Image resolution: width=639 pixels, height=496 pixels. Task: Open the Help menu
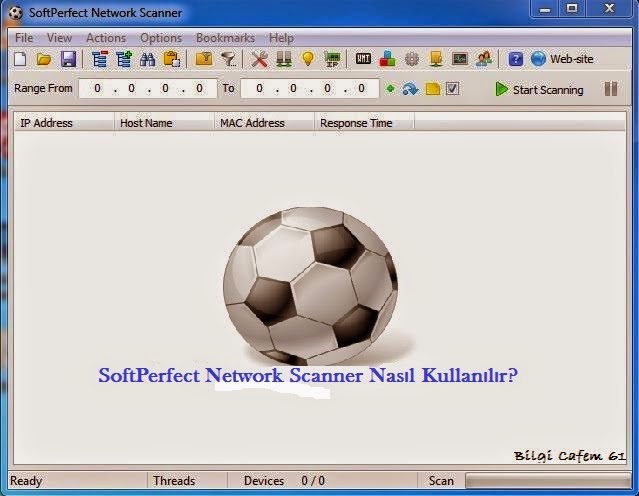point(281,38)
